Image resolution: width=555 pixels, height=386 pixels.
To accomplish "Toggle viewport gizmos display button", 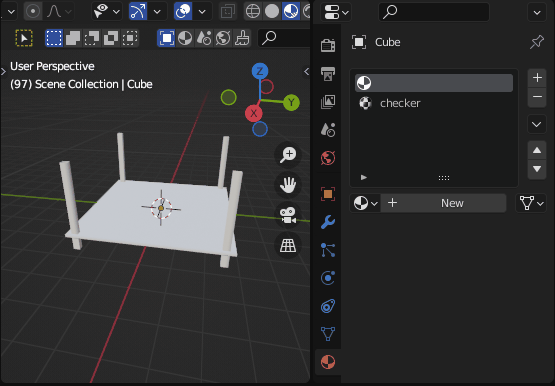I will (x=138, y=11).
